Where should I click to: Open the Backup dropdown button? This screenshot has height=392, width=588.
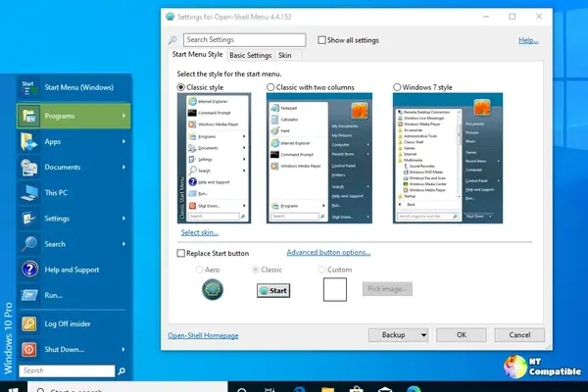pyautogui.click(x=399, y=335)
